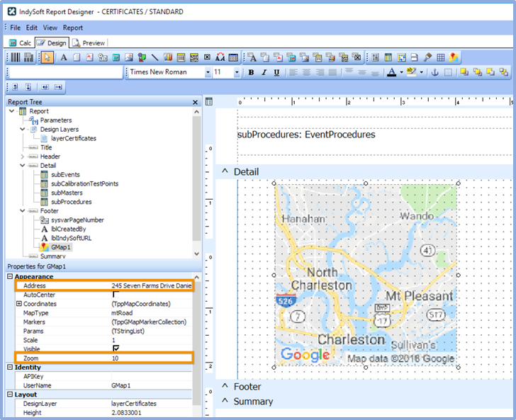Select the Line drawing tool
Image resolution: width=516 pixels, height=420 pixels.
[x=155, y=57]
